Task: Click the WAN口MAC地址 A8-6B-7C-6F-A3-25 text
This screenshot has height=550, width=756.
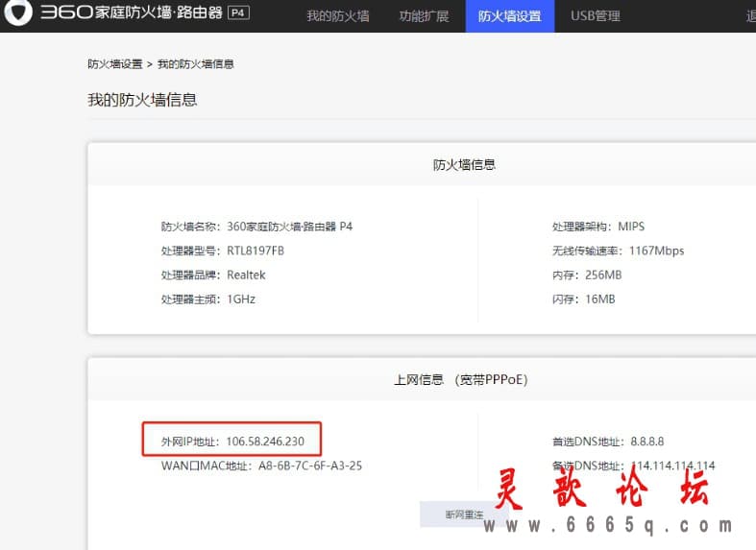Action: click(x=262, y=466)
